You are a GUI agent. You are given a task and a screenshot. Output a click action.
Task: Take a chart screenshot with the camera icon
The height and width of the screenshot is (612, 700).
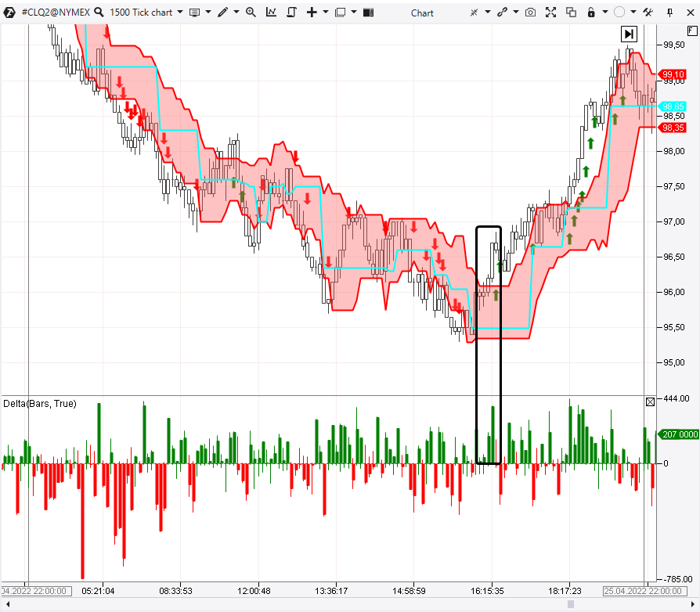(530, 13)
